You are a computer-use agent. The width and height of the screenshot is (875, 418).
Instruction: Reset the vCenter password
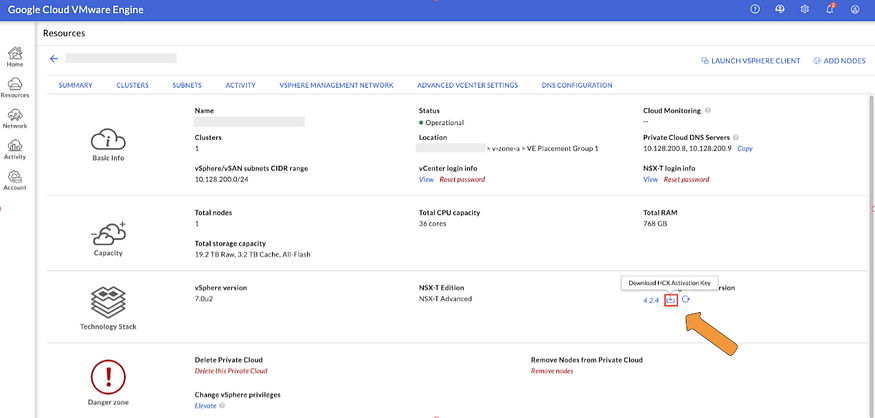tap(462, 180)
